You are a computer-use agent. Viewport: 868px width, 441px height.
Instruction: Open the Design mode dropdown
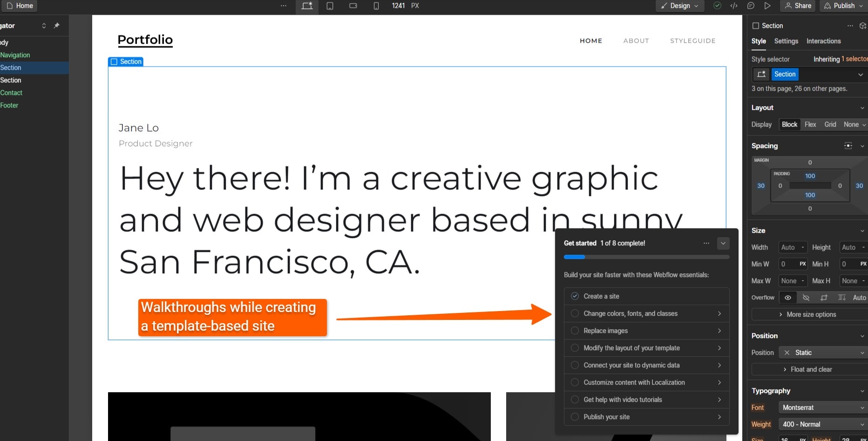coord(680,6)
